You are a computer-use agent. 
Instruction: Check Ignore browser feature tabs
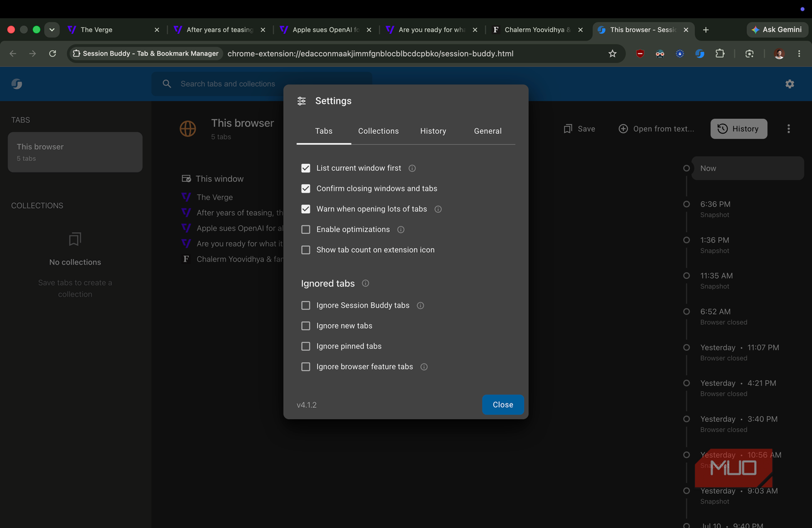point(306,367)
